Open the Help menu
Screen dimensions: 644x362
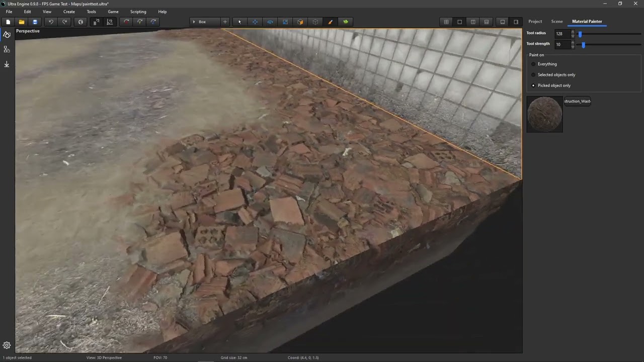point(163,12)
